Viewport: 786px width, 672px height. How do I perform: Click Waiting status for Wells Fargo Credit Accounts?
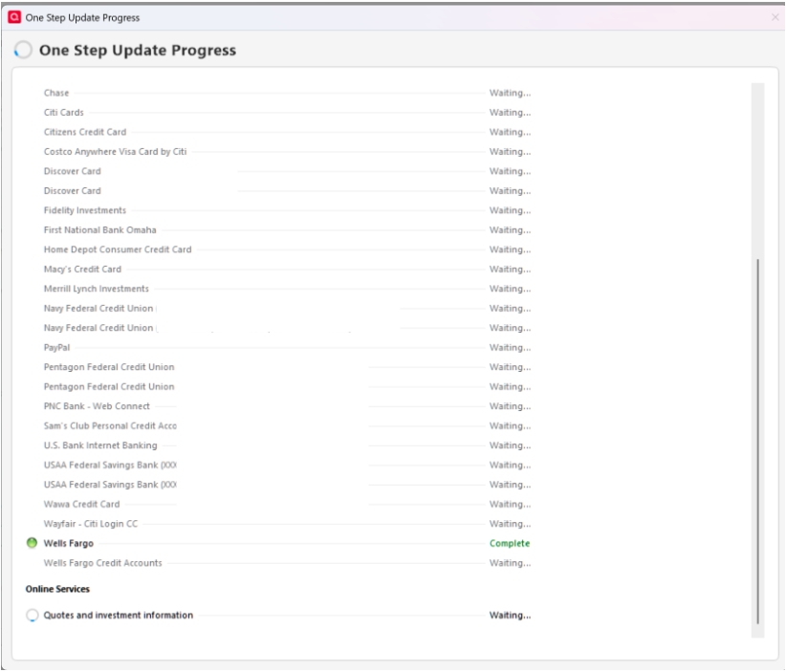510,563
